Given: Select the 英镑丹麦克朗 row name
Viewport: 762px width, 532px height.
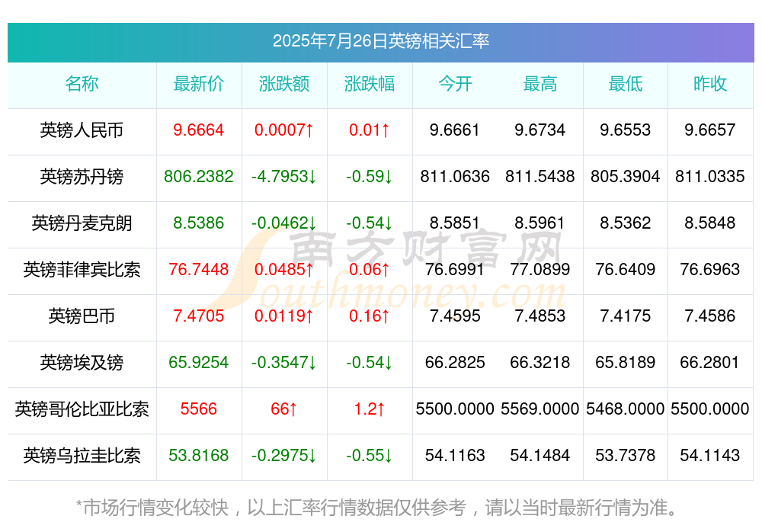Looking at the screenshot, I should point(82,223).
